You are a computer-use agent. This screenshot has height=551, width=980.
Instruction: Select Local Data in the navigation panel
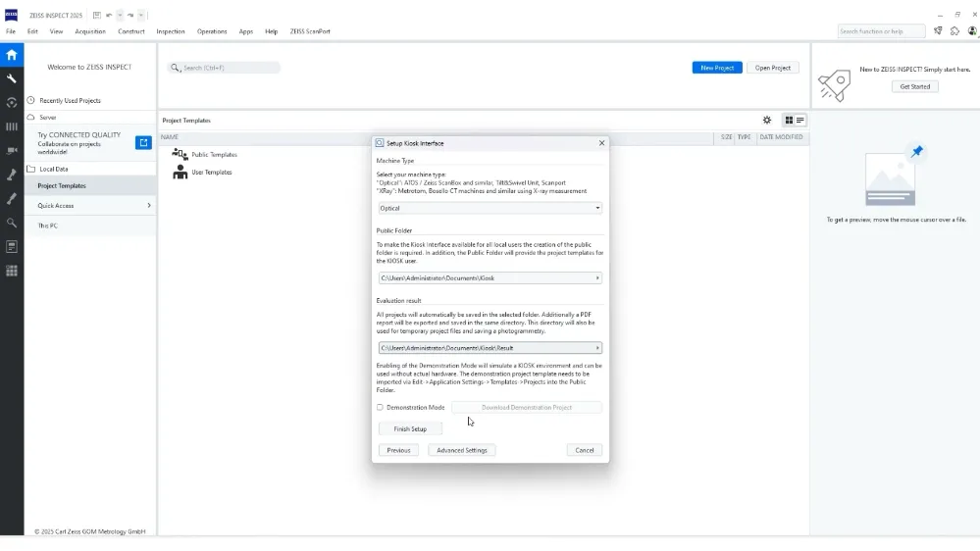coord(54,170)
